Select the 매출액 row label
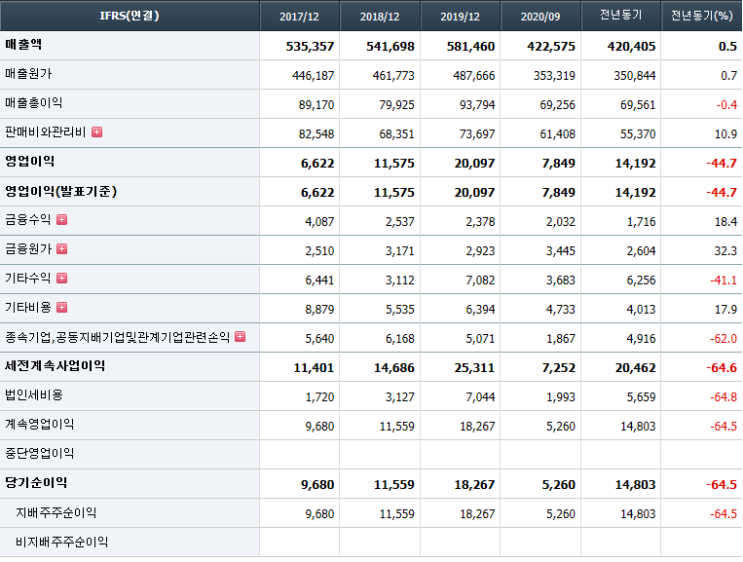Viewport: 743px width, 562px height. [24, 45]
